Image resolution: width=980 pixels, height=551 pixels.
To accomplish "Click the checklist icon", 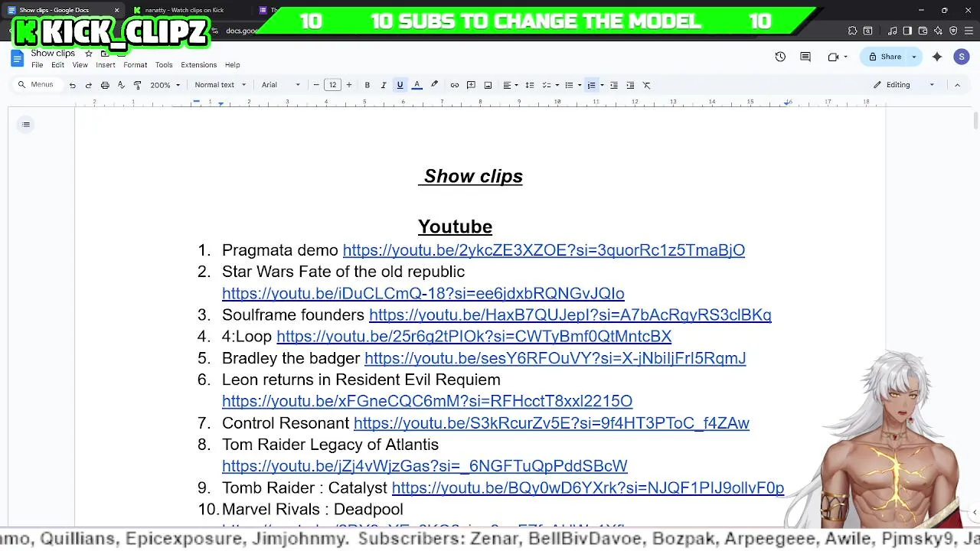I will (547, 85).
